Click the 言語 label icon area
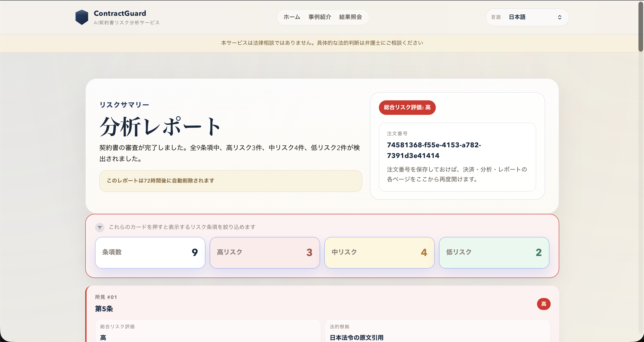The width and height of the screenshot is (644, 342). click(496, 17)
